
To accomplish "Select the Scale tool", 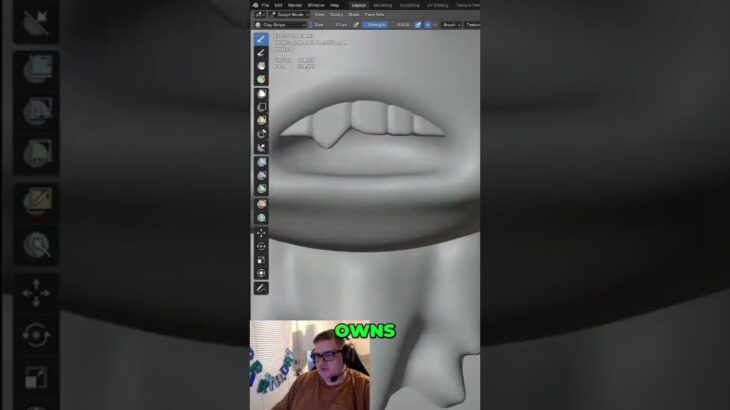I will pos(261,260).
